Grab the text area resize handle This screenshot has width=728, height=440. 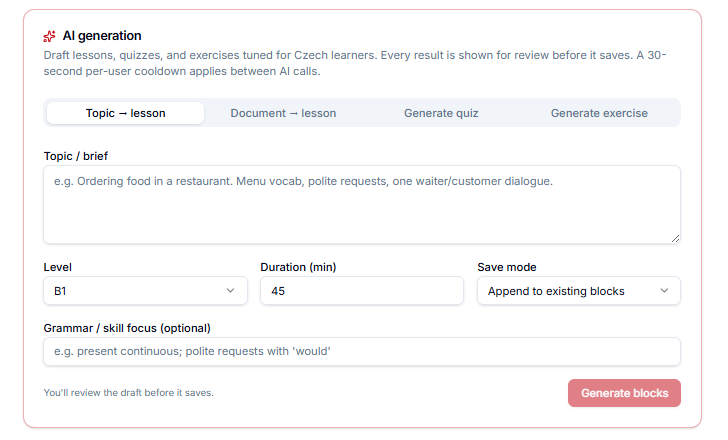point(676,239)
